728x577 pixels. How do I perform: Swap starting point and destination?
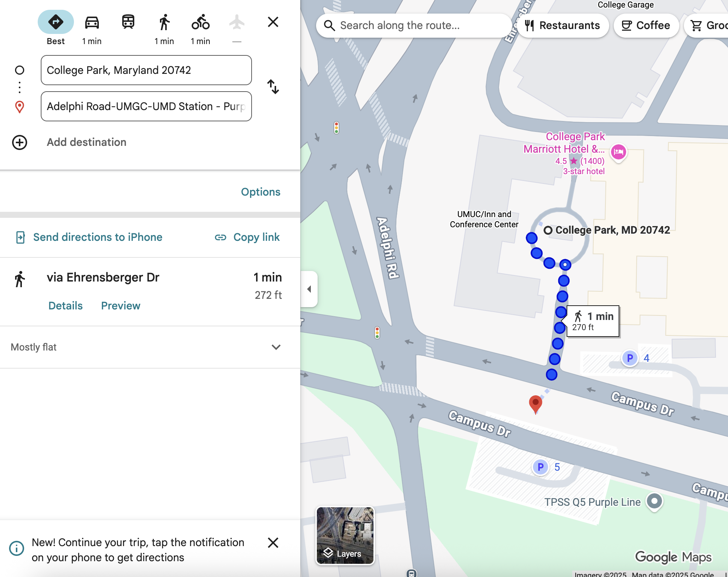coord(273,87)
